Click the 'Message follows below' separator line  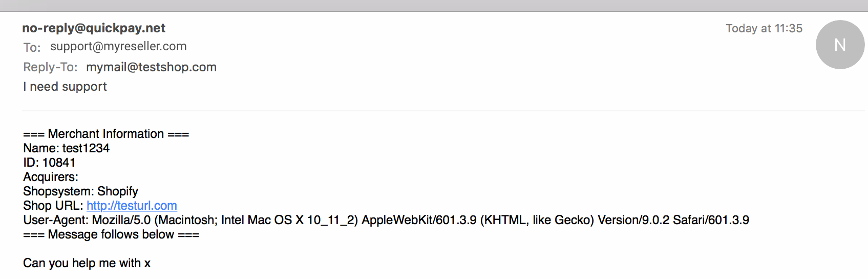point(111,234)
